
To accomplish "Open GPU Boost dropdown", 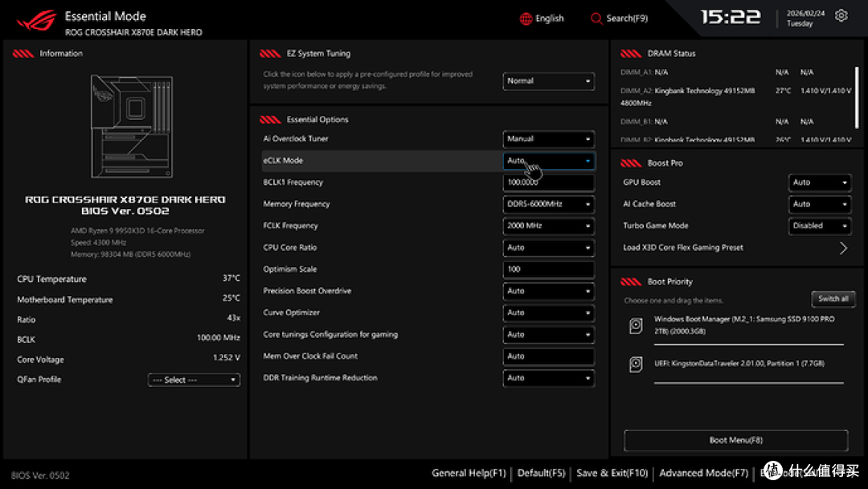I will coord(820,183).
